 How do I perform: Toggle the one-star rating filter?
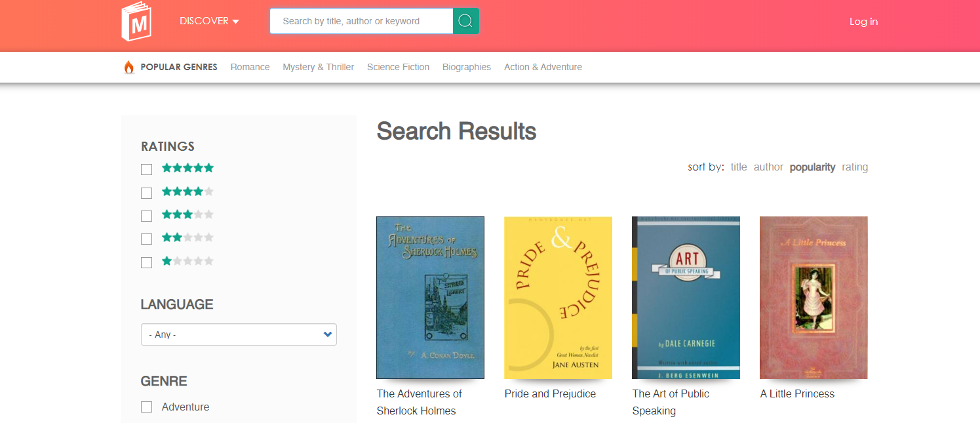pos(146,262)
